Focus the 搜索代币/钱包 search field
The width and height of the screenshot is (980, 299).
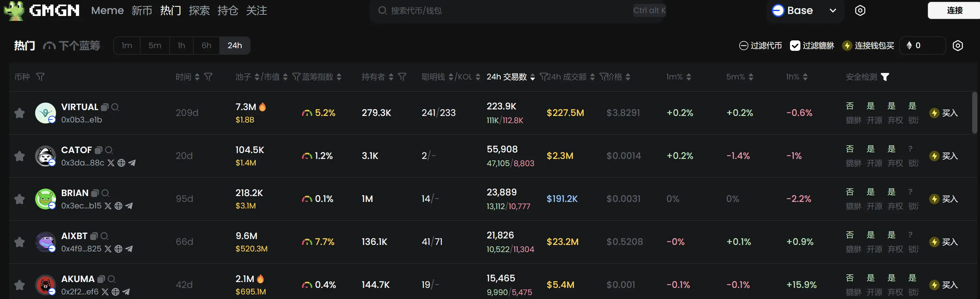click(x=518, y=11)
